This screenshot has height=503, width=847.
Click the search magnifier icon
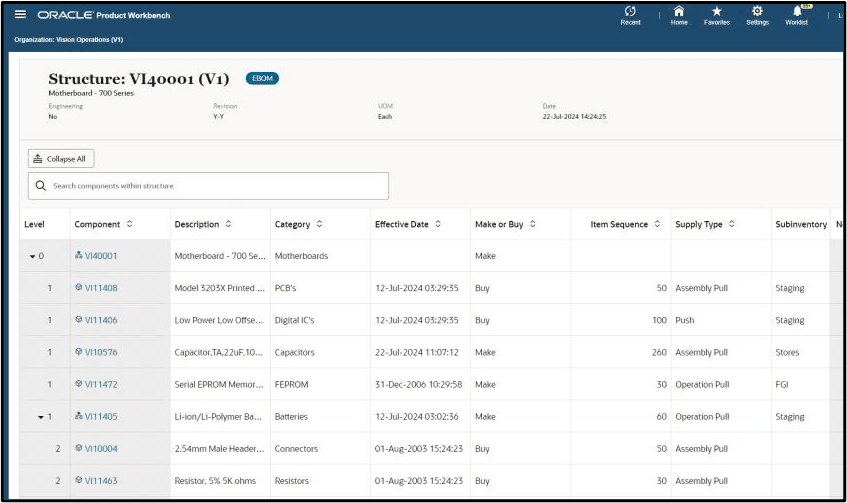pos(41,186)
